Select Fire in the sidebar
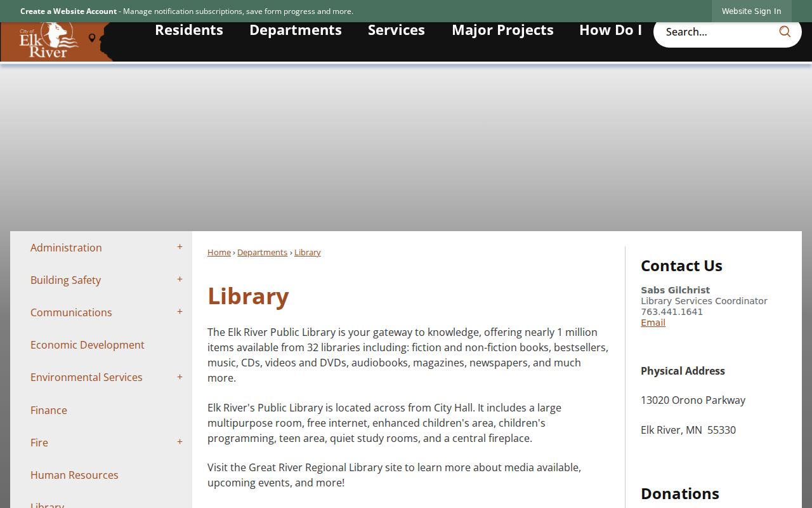The width and height of the screenshot is (812, 508). coord(39,443)
